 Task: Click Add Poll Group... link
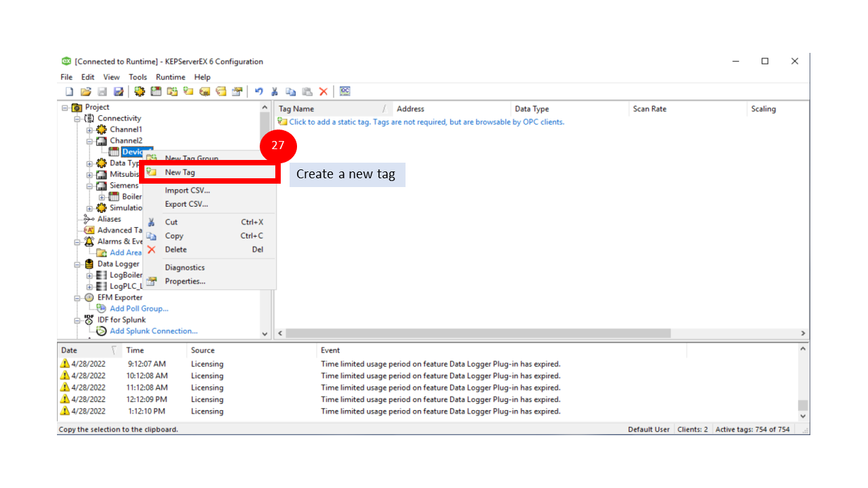[139, 308]
